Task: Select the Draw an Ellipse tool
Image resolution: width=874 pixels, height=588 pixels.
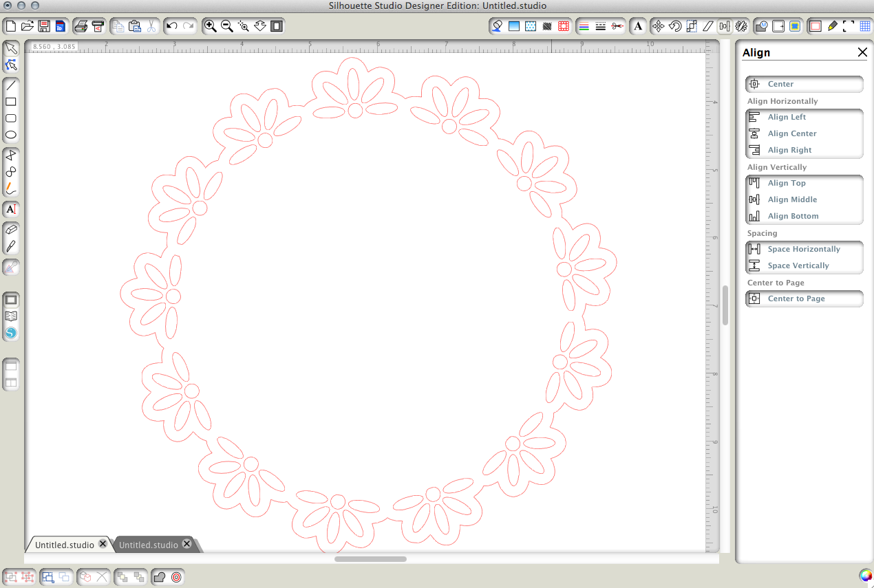Action: pos(11,135)
